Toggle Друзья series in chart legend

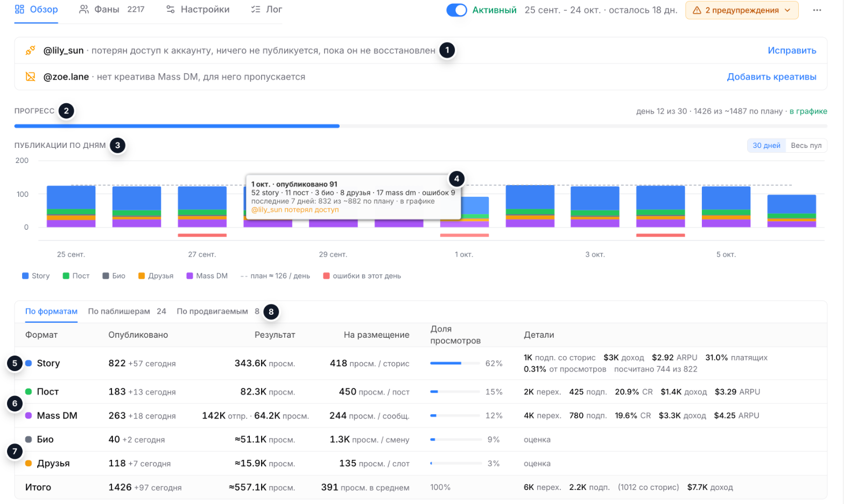pyautogui.click(x=156, y=276)
